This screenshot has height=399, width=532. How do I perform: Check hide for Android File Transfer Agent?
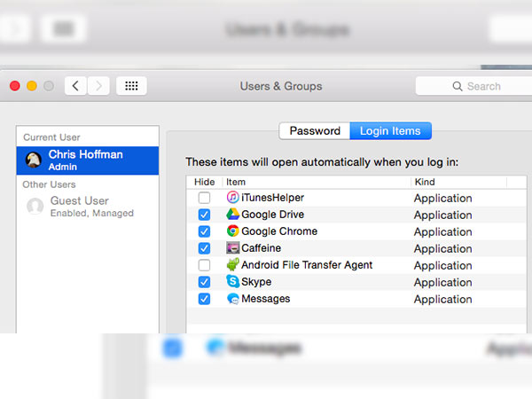204,265
